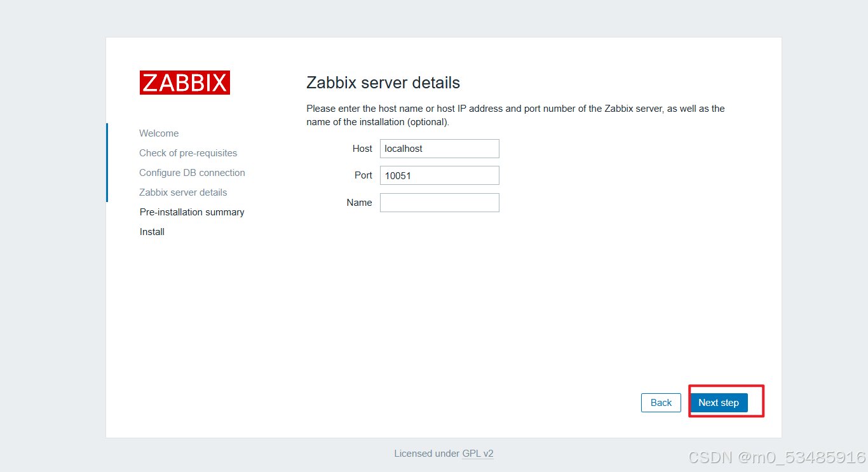Click the Port field label

[363, 175]
